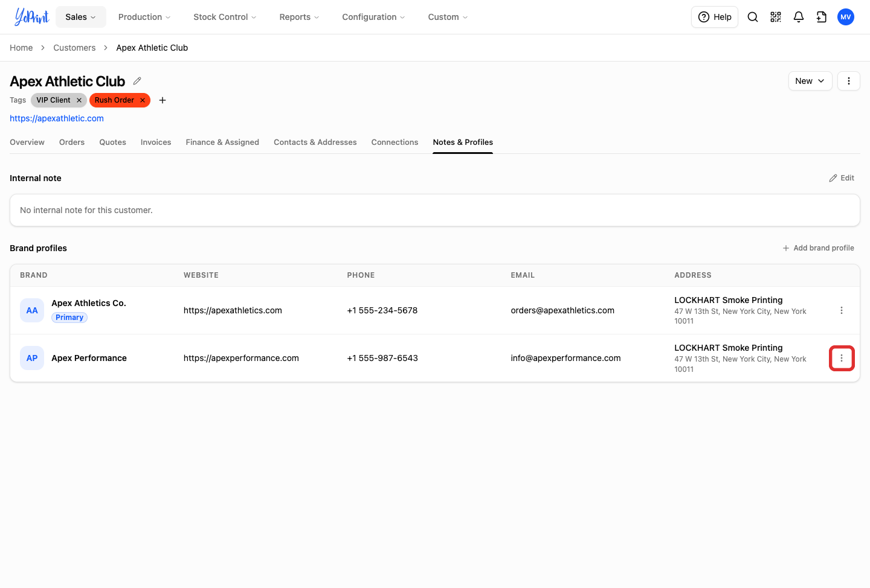Remove the VIP Client tag
Screen dimensions: 870x588
tap(79, 100)
